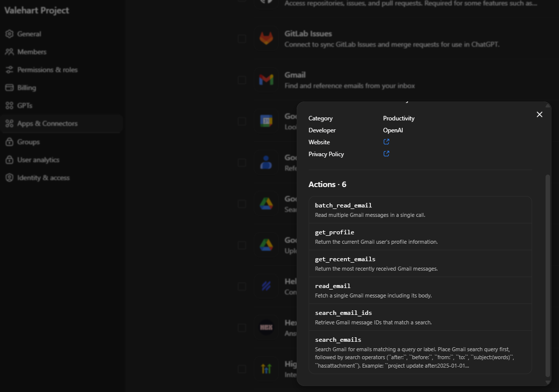Select the batch_read_email action
This screenshot has height=392, width=559.
[420, 210]
